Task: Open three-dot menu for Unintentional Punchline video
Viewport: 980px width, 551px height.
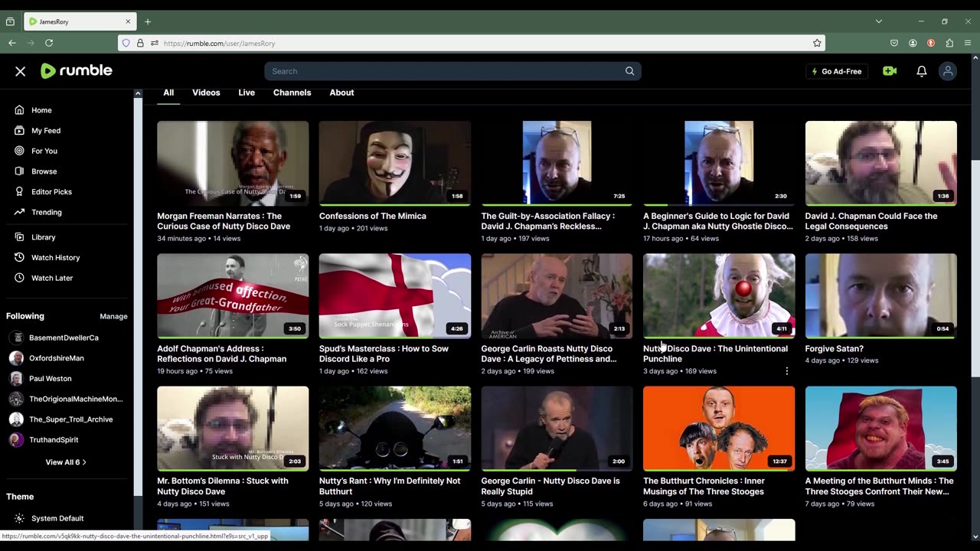Action: tap(787, 371)
